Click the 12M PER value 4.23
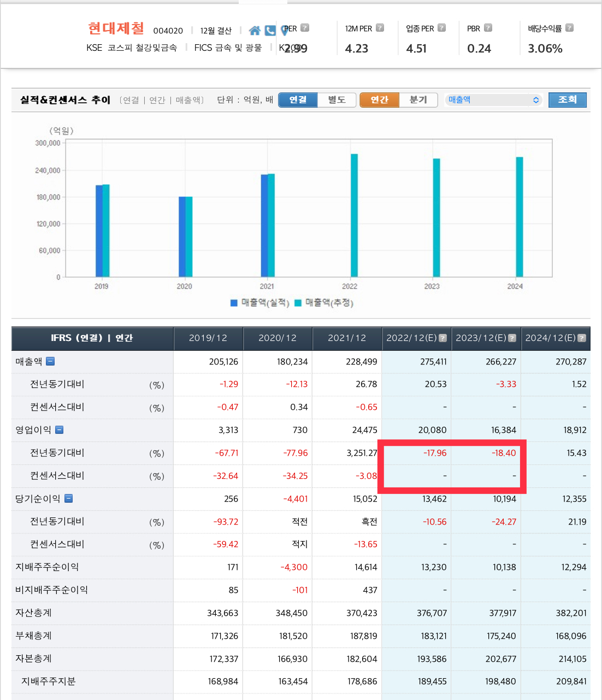This screenshot has height=700, width=602. 357,49
